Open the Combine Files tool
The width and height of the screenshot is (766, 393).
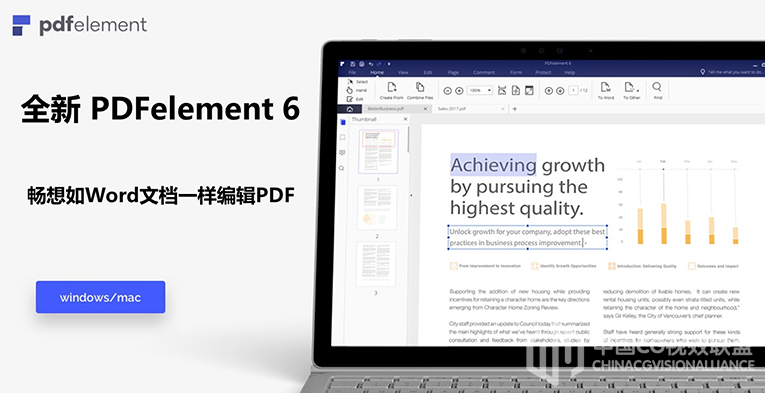420,90
